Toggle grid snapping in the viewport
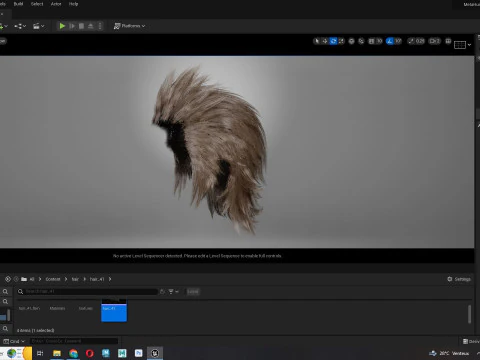This screenshot has height=360, width=480. (371, 41)
